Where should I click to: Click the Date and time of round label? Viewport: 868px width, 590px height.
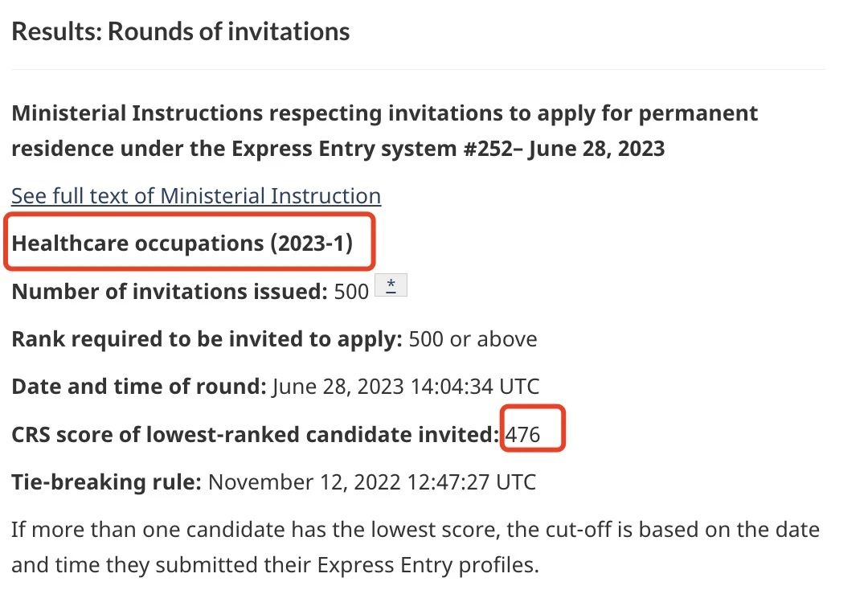click(x=139, y=387)
